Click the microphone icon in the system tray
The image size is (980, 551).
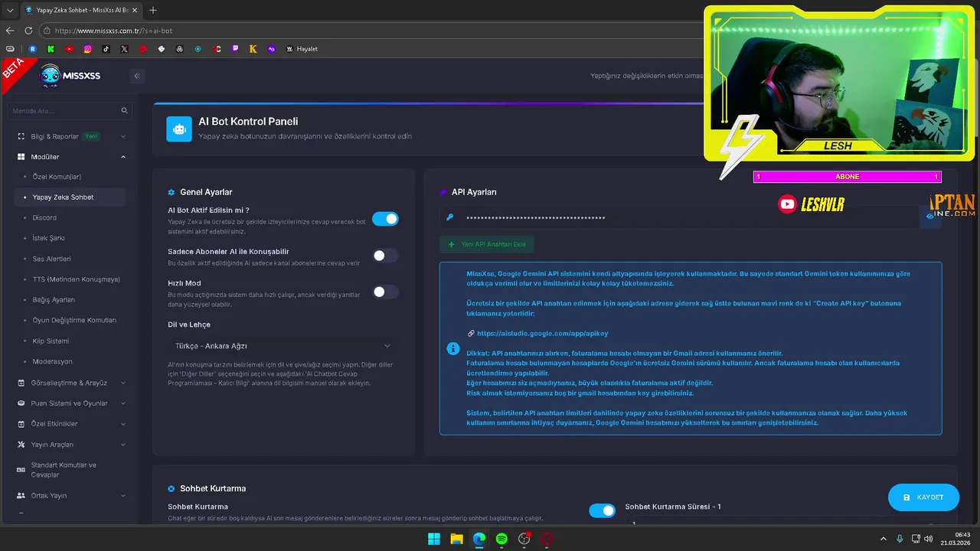click(900, 539)
